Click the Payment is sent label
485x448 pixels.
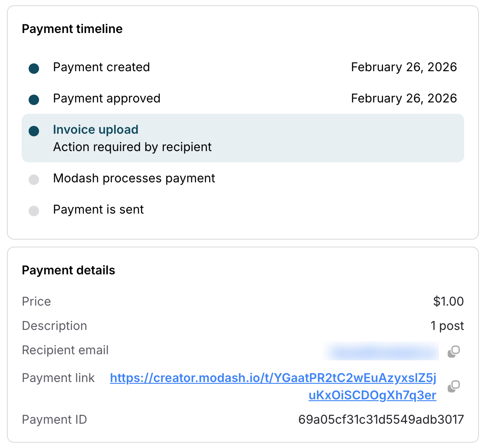click(x=98, y=210)
